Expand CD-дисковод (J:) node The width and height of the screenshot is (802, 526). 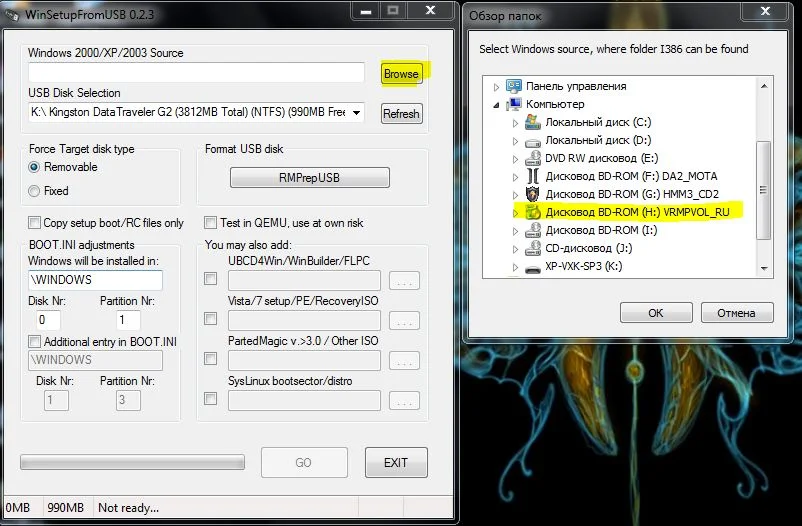pyautogui.click(x=516, y=249)
